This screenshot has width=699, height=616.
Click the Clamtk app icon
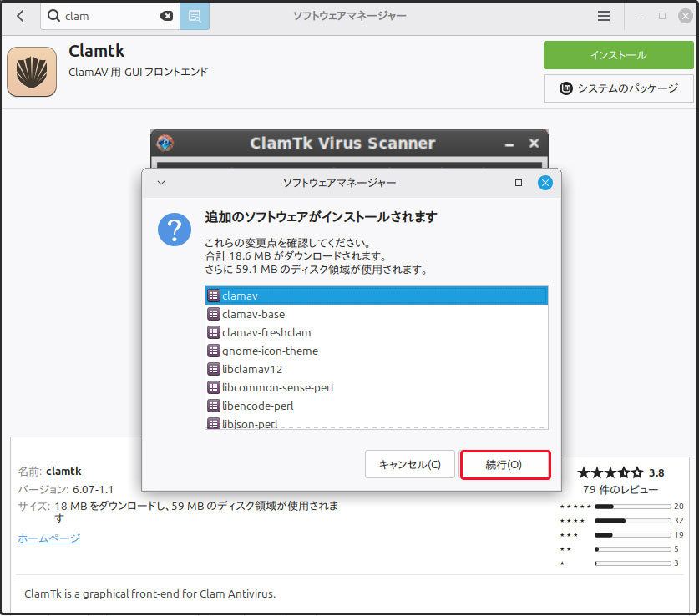[x=32, y=72]
